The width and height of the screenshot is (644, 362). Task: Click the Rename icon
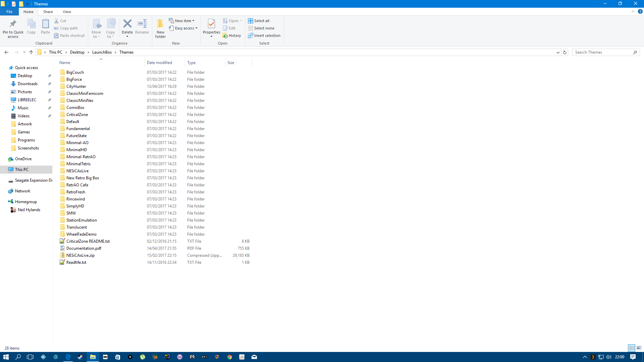click(142, 23)
